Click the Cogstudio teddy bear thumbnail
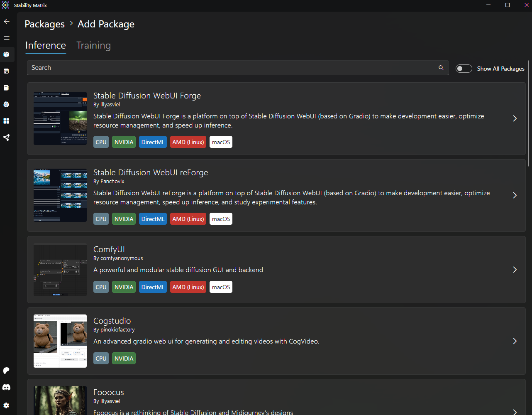Viewport: 532px width, 415px height. point(60,341)
